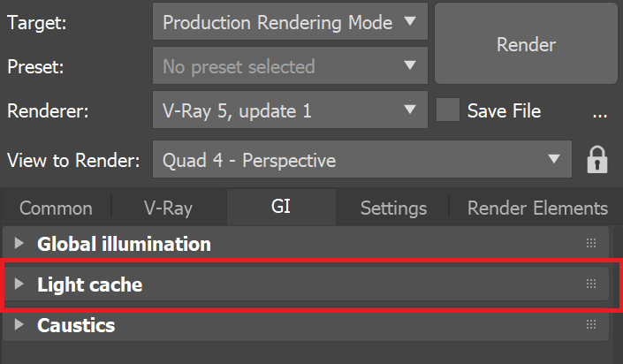This screenshot has width=623, height=364.
Task: Click the lock icon beside View to Render
Action: (x=598, y=160)
